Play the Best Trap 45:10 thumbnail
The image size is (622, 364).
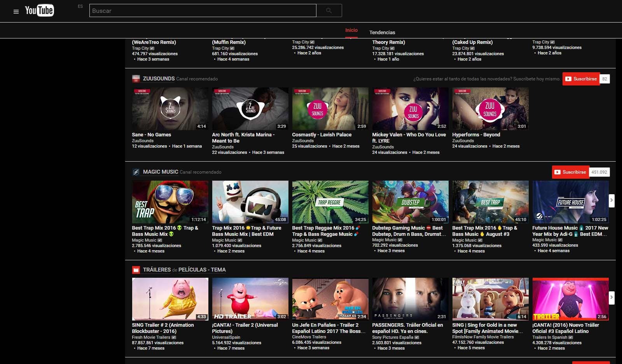click(x=490, y=202)
